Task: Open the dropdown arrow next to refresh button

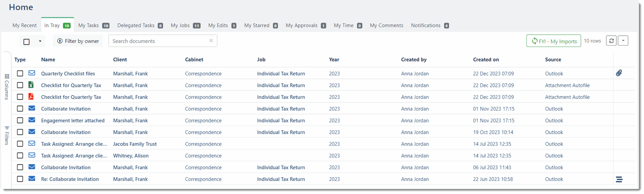Action: point(623,41)
